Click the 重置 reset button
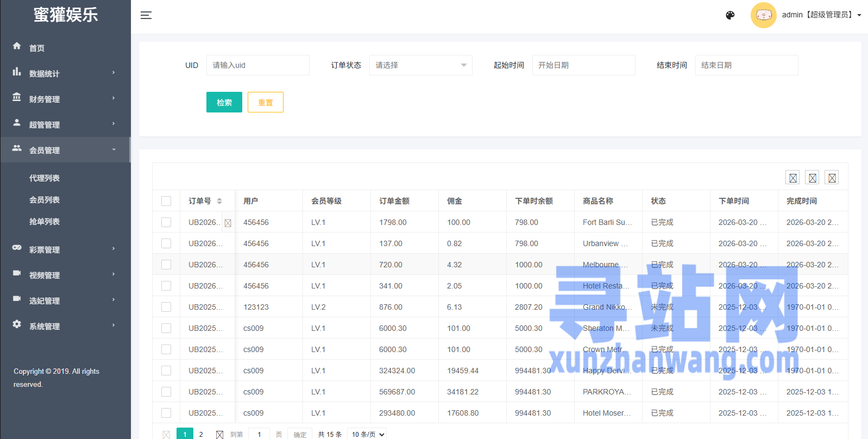The height and width of the screenshot is (439, 868). click(x=265, y=102)
